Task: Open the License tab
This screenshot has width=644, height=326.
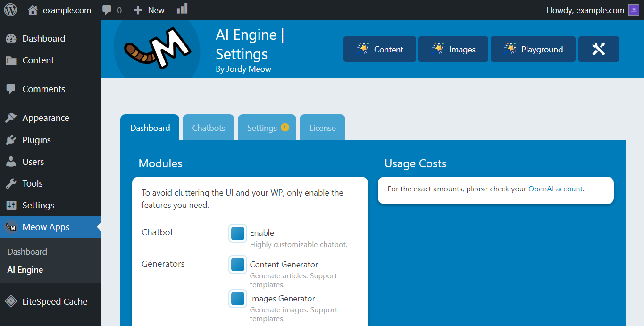Action: (322, 127)
